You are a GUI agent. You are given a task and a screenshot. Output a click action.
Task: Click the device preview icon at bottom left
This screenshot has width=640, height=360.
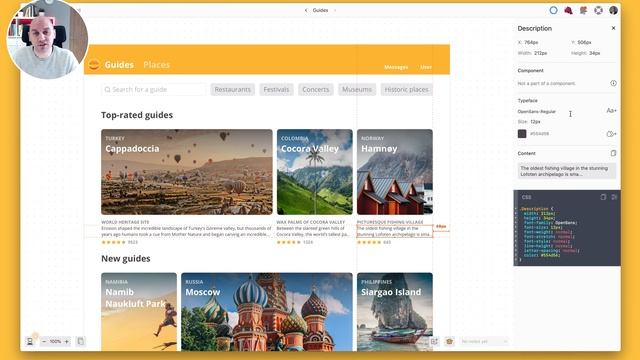(x=30, y=341)
